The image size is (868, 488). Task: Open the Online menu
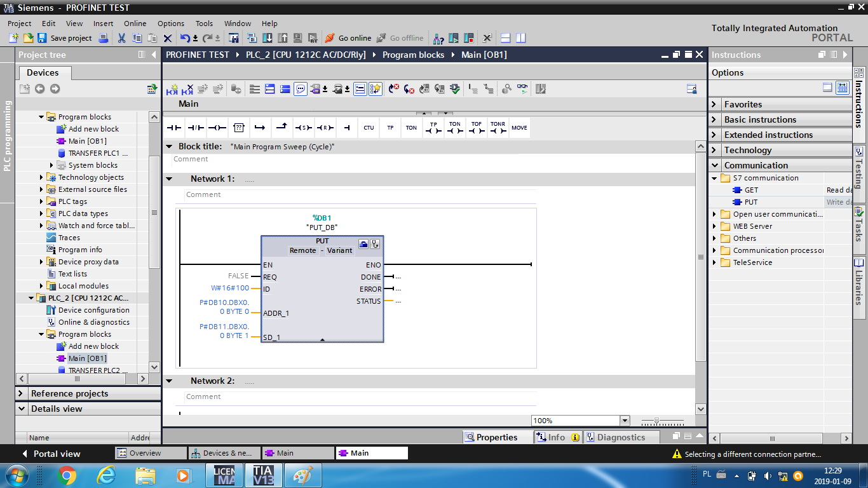[x=135, y=24]
